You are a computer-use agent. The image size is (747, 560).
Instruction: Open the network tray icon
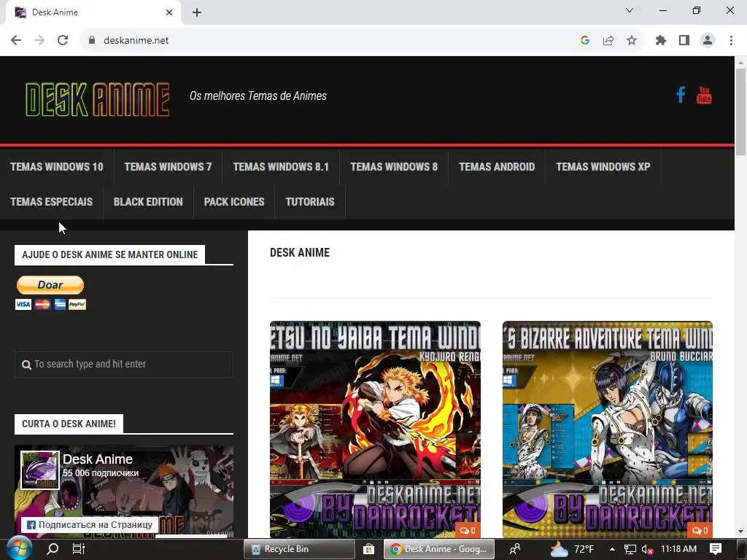(630, 549)
